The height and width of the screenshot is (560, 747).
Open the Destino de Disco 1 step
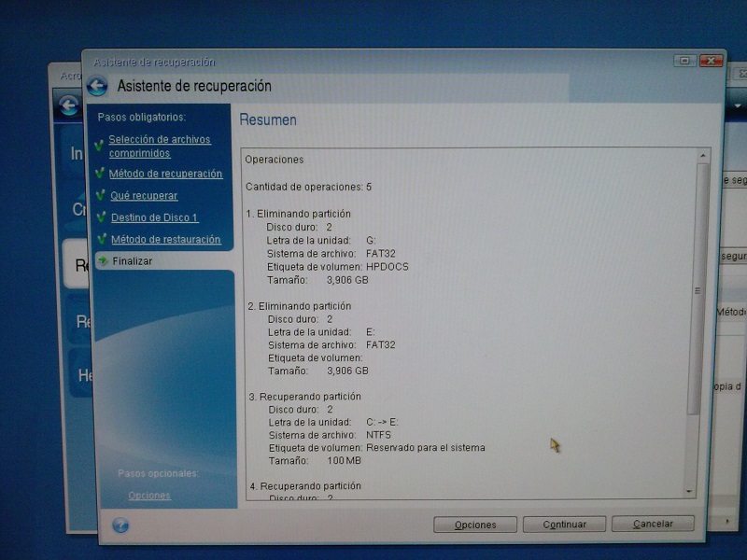pos(154,217)
